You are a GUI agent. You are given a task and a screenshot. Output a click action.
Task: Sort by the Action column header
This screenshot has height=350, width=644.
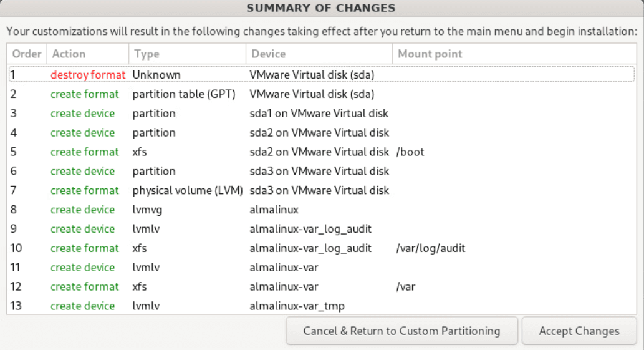pos(88,54)
